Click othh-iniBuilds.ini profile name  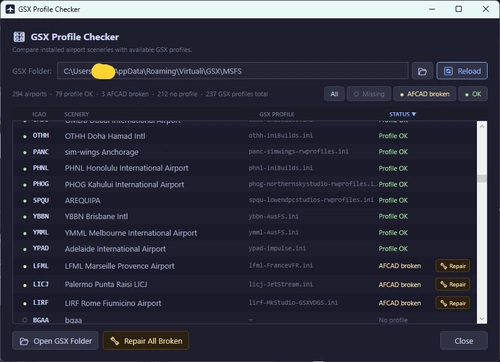[x=281, y=136]
